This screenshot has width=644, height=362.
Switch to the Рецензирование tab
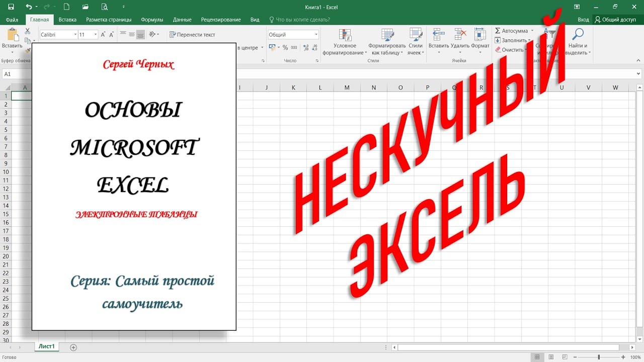tap(221, 20)
